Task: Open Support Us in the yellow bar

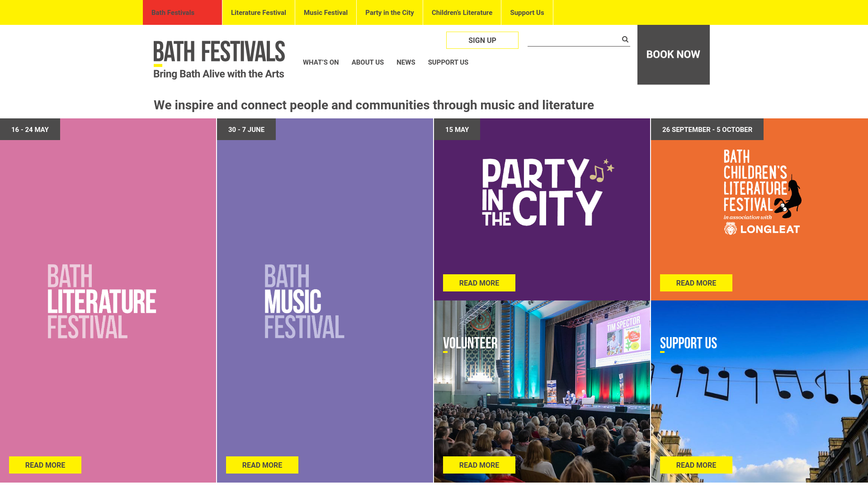Action: (x=527, y=13)
